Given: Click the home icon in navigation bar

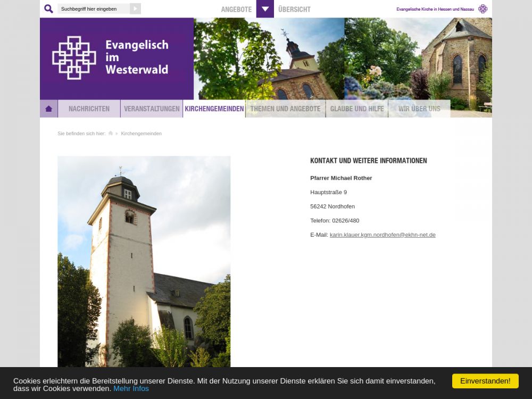Looking at the screenshot, I should 49,109.
